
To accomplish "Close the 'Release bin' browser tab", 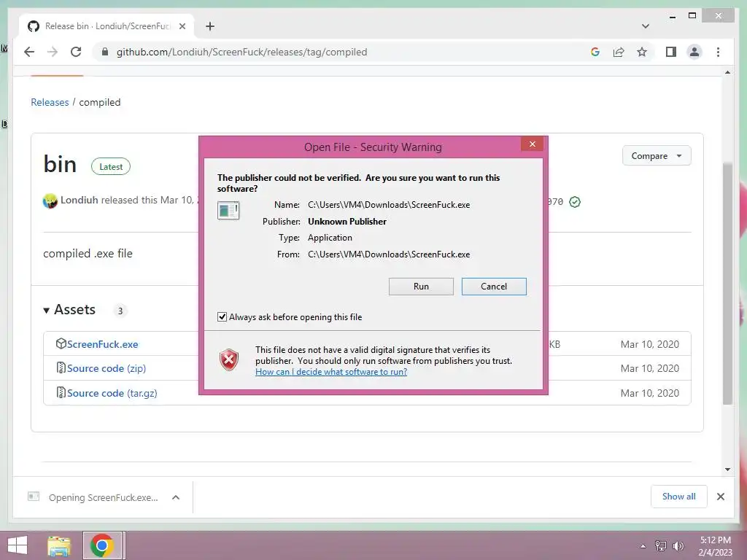I will coord(182,26).
